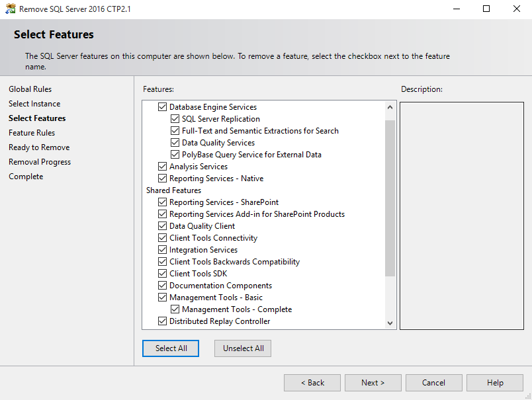Toggle the Integration Services checkbox
The image size is (532, 400).
(x=162, y=249)
